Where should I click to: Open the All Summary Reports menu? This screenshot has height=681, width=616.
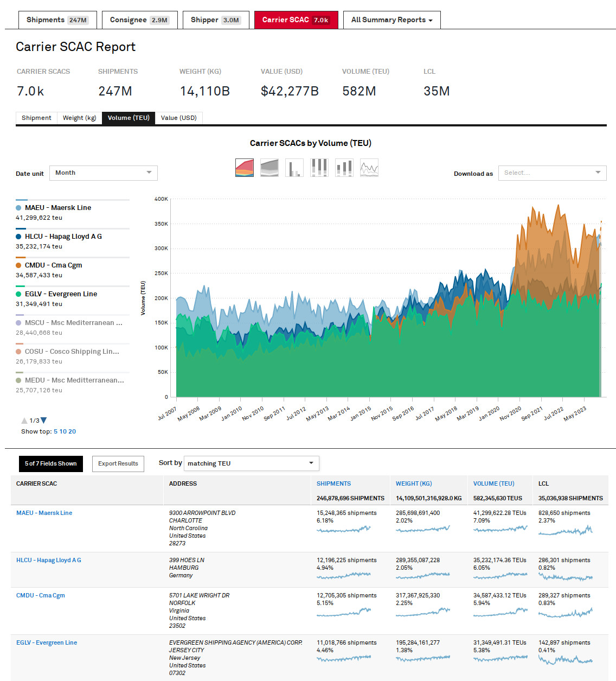(x=392, y=20)
